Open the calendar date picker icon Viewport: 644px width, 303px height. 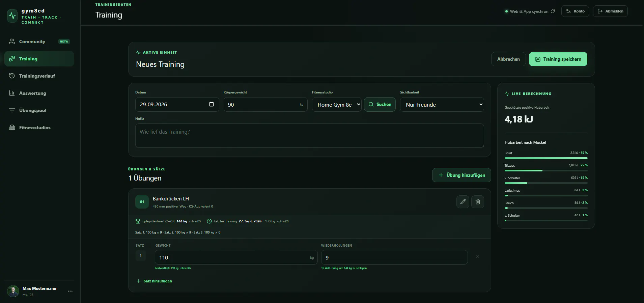tap(212, 104)
